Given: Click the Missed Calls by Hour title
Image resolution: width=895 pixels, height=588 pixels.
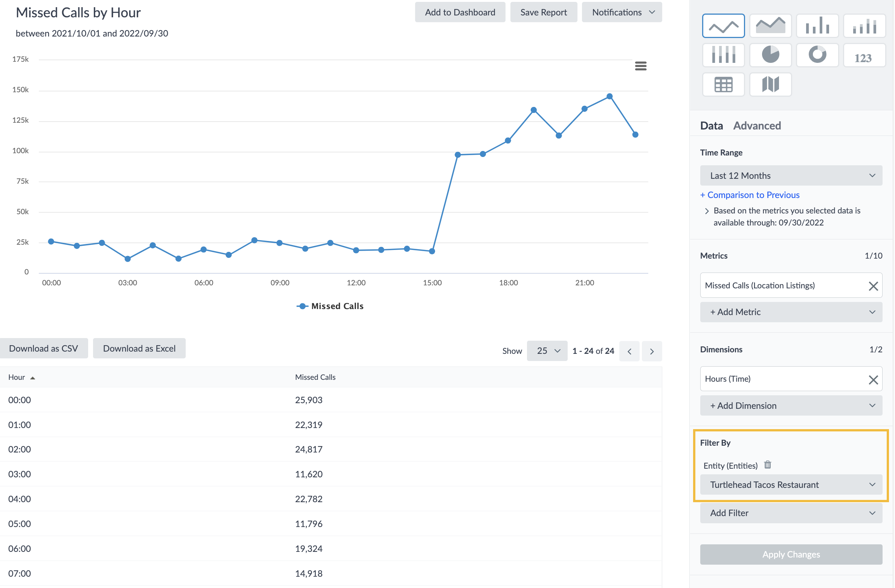Looking at the screenshot, I should click(x=78, y=13).
